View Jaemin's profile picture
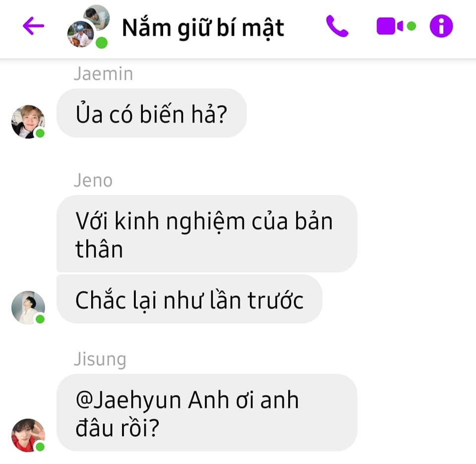The width and height of the screenshot is (476, 464). point(28,121)
